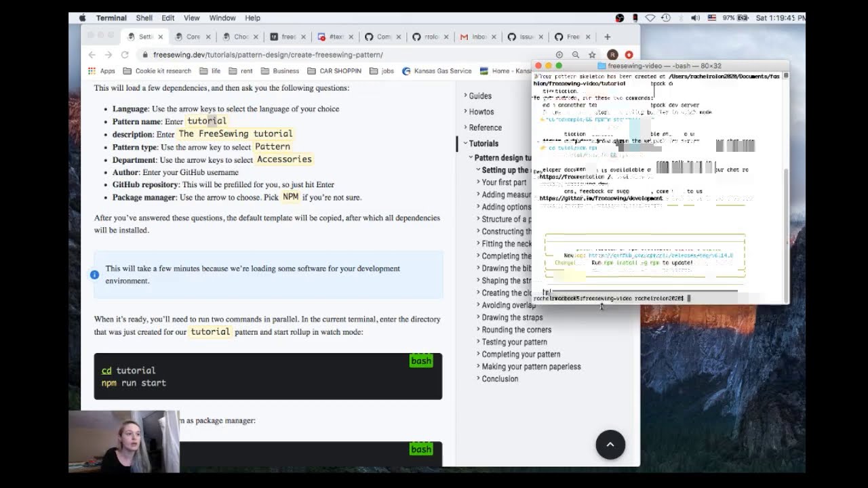
Task: Open the Apps bookmarks shortcut
Action: tap(102, 70)
